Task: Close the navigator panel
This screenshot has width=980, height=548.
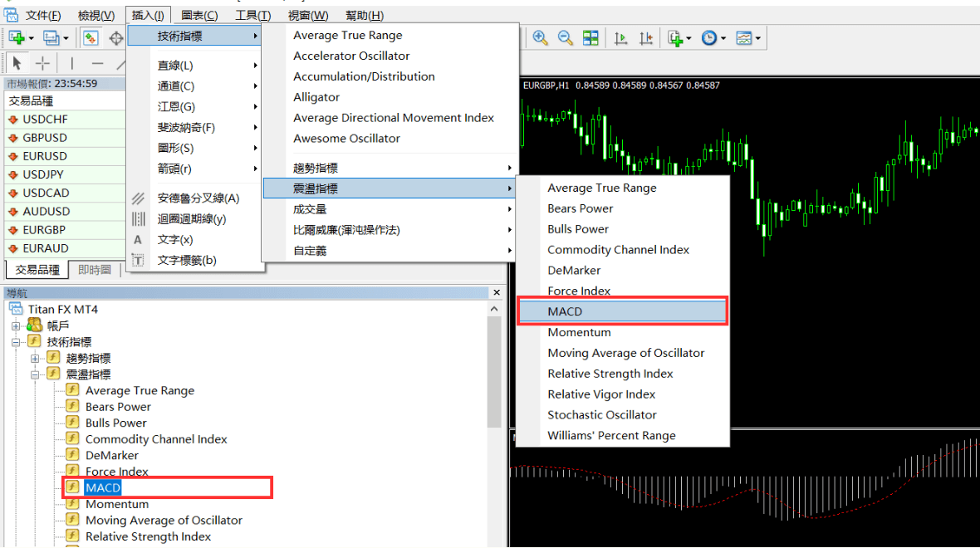Action: [497, 293]
